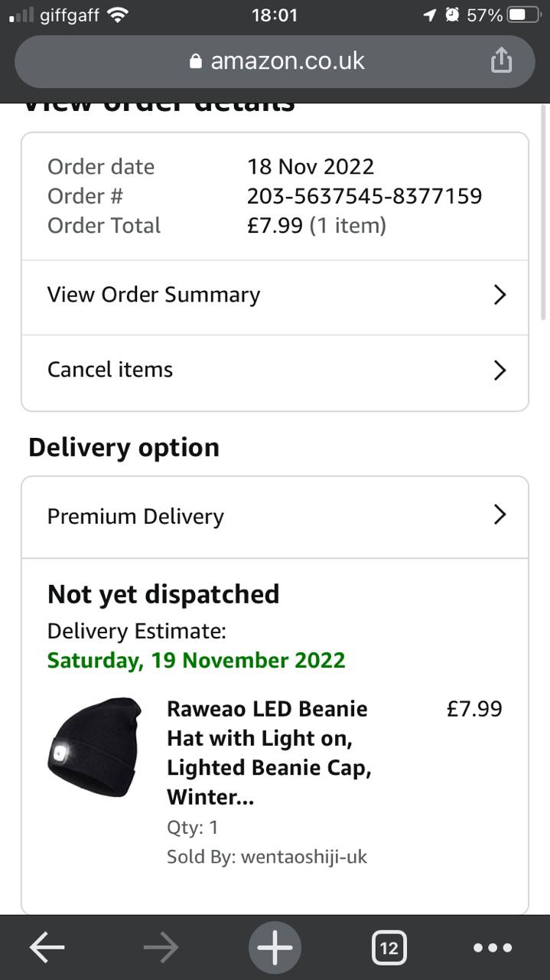Screen dimensions: 550x980
Task: Open Cancel items chevron
Action: (x=500, y=370)
